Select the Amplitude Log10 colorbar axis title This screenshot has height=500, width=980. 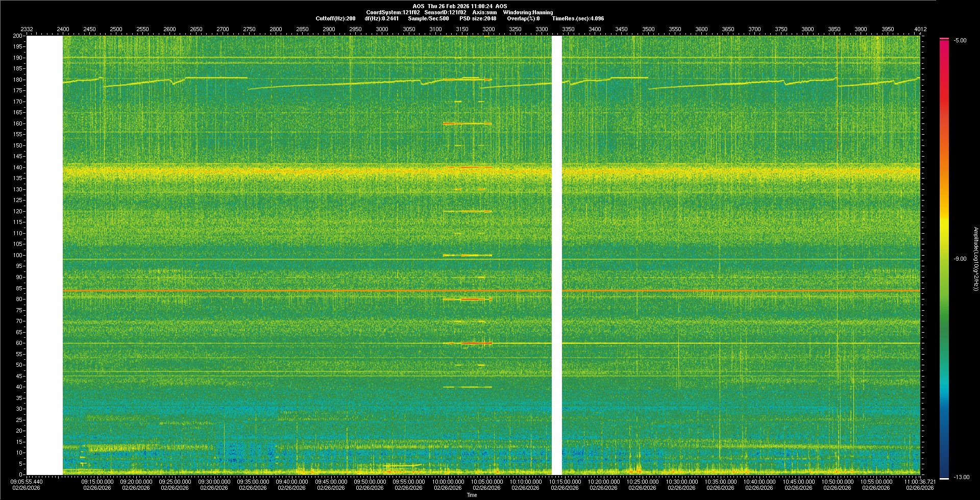[975, 259]
